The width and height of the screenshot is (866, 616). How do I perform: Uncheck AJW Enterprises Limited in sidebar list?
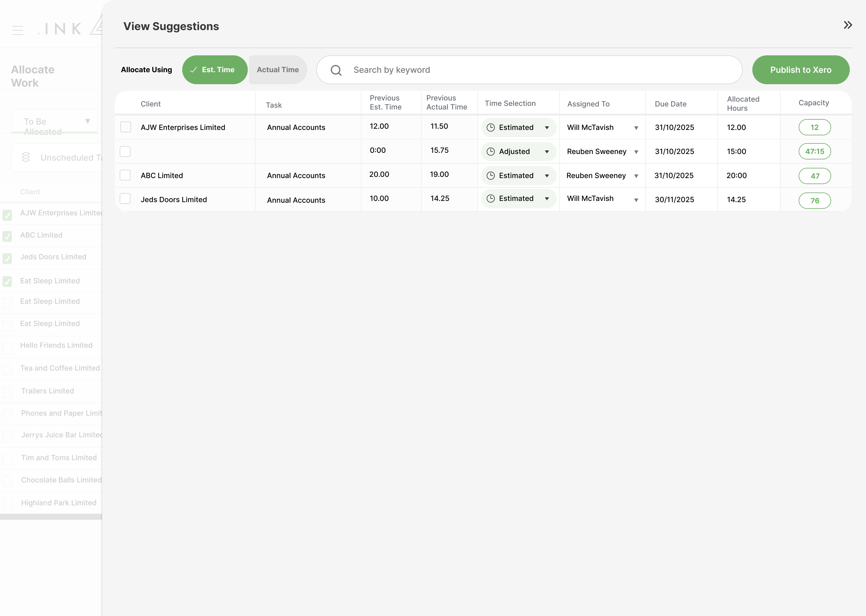click(7, 215)
